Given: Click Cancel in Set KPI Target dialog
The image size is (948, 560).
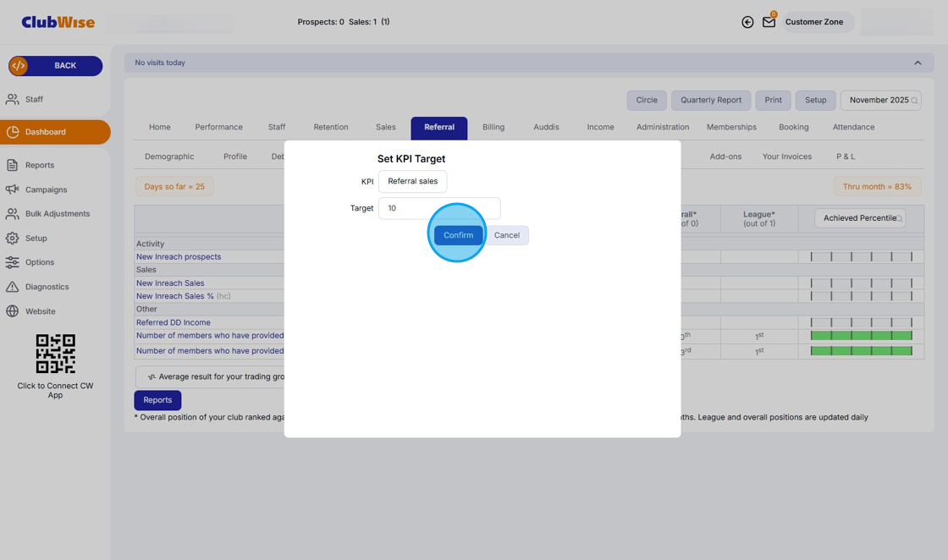Looking at the screenshot, I should (507, 235).
